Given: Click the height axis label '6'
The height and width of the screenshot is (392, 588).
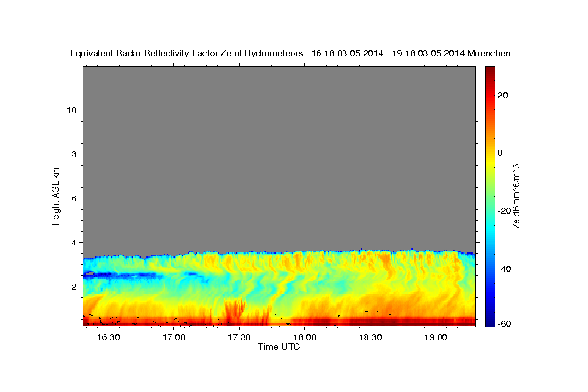Looking at the screenshot, I should pyautogui.click(x=73, y=198).
